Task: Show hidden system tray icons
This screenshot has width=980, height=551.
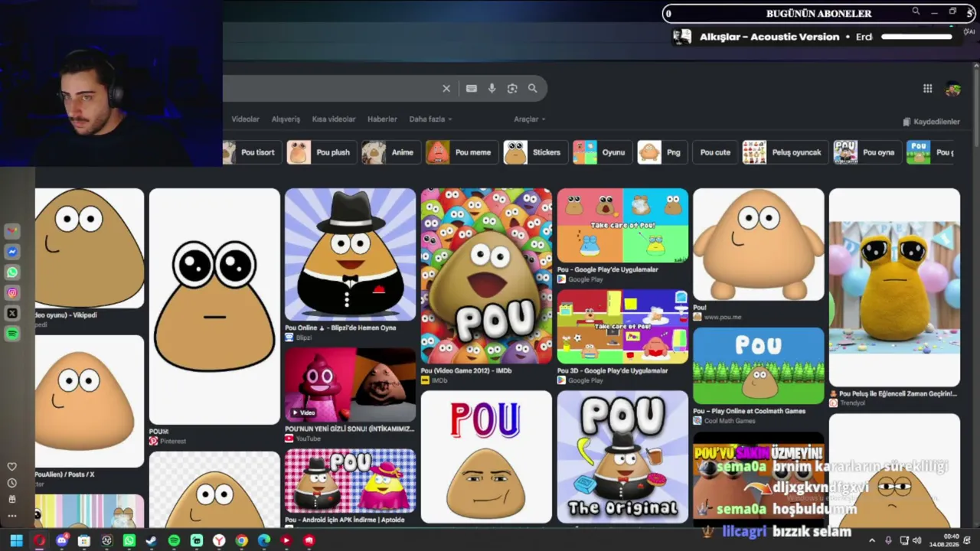Action: click(871, 541)
